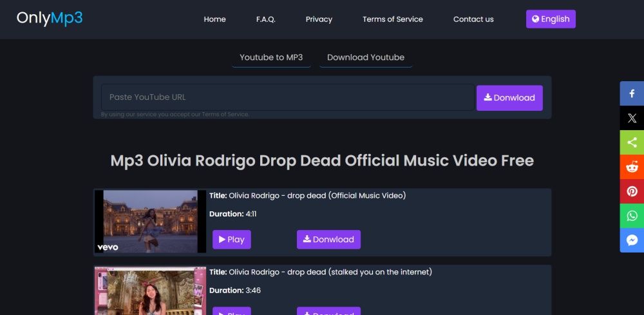The width and height of the screenshot is (644, 315).
Task: Switch to the Youtube to MP3 tab
Action: (271, 57)
